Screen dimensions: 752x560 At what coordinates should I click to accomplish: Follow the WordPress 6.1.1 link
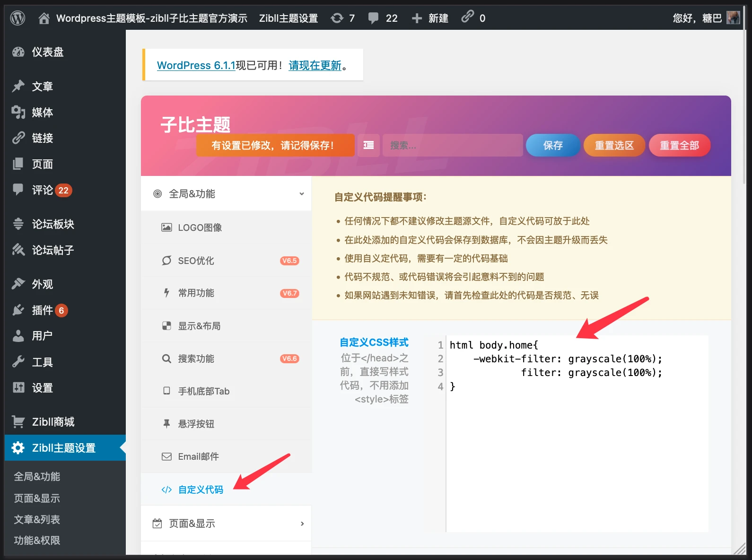[196, 65]
